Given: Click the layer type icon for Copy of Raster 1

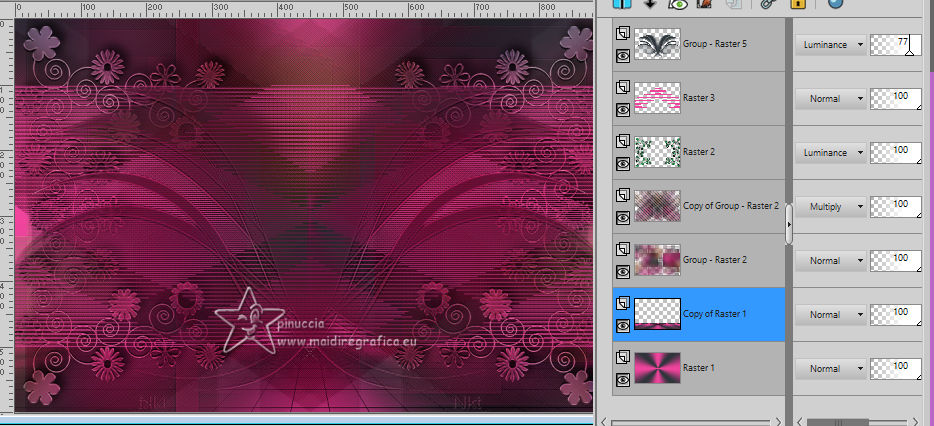Looking at the screenshot, I should coord(622,303).
